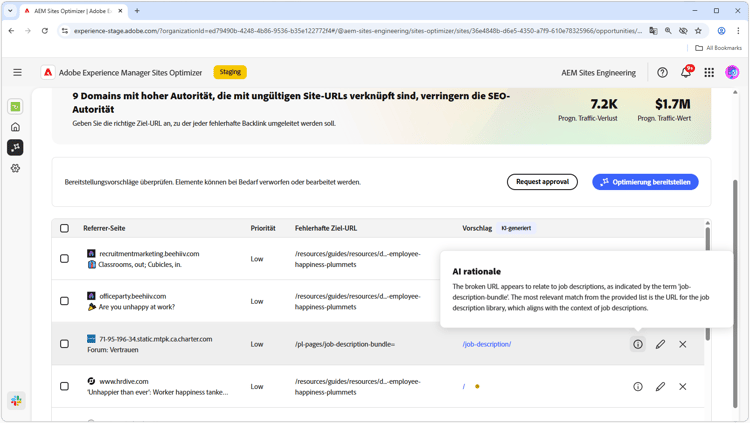Bookmark this page with the star

(x=698, y=31)
